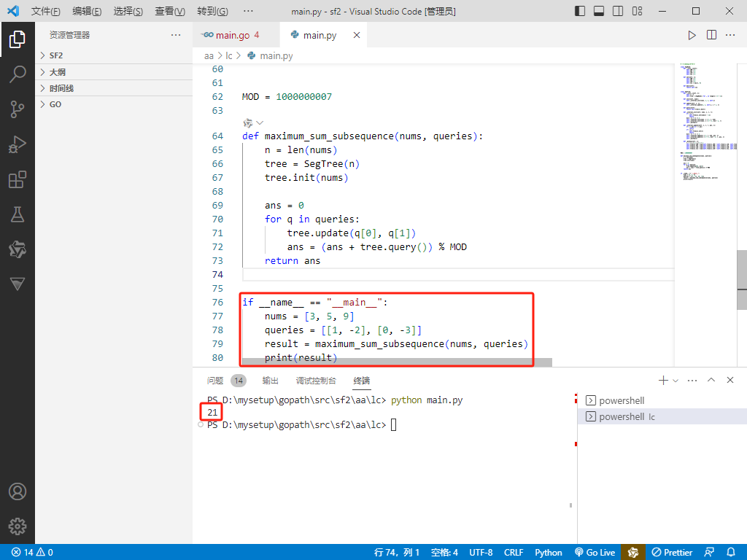Open the 编辑(E) menu
747x560 pixels.
pyautogui.click(x=87, y=11)
